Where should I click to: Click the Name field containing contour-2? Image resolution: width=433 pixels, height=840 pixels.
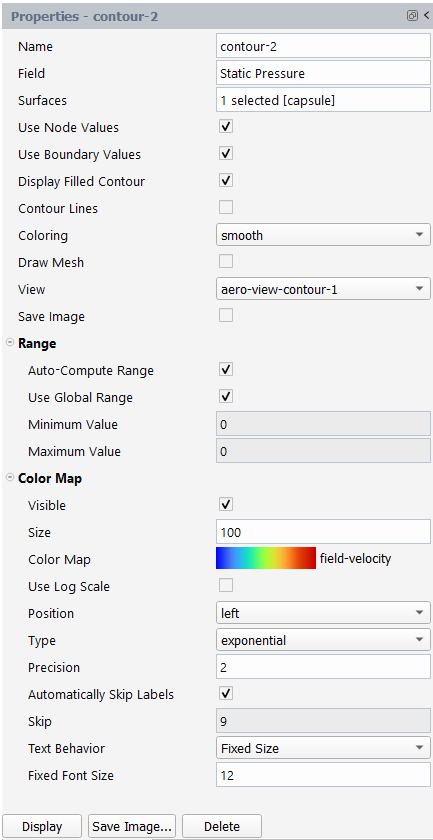[x=323, y=47]
